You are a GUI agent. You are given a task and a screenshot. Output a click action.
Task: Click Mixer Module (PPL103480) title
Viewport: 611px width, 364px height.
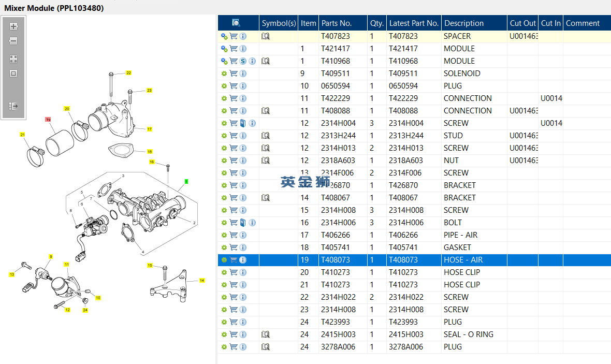coord(54,8)
